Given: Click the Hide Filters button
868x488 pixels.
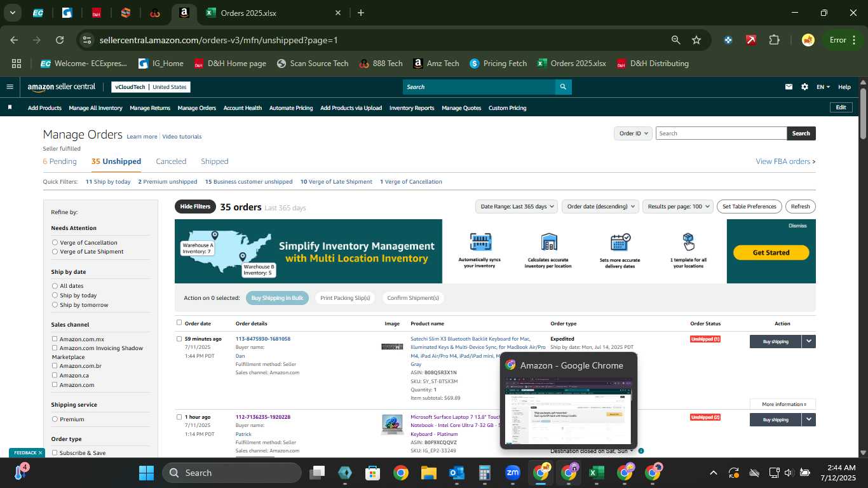Looking at the screenshot, I should pos(195,207).
